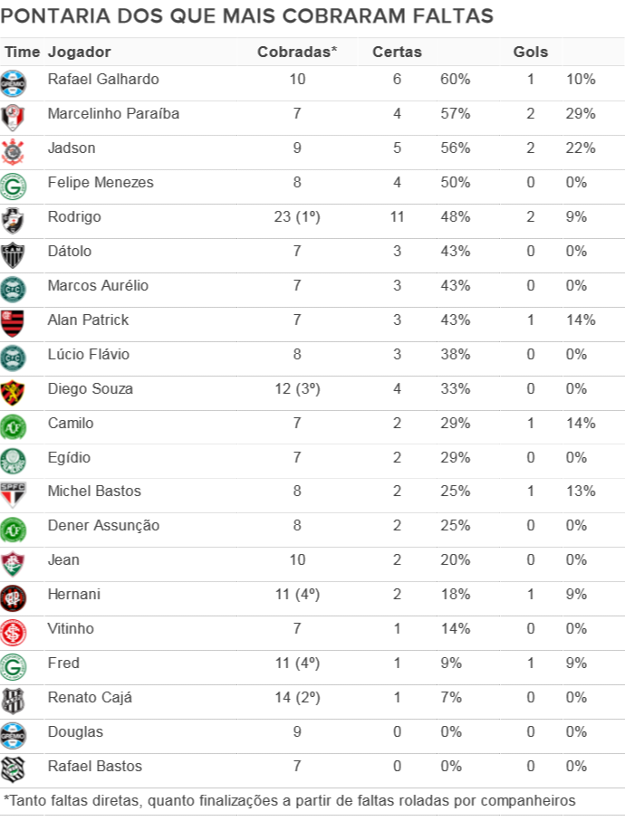Select the Vasco crest in Rodrigo's row
The width and height of the screenshot is (625, 840).
(x=14, y=219)
